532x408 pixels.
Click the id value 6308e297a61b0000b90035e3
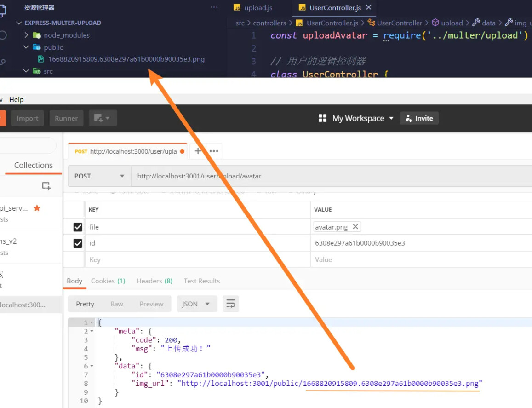[x=360, y=243]
